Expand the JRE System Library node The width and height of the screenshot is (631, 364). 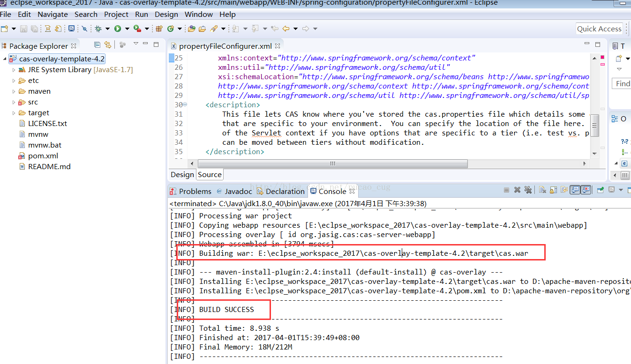point(14,70)
